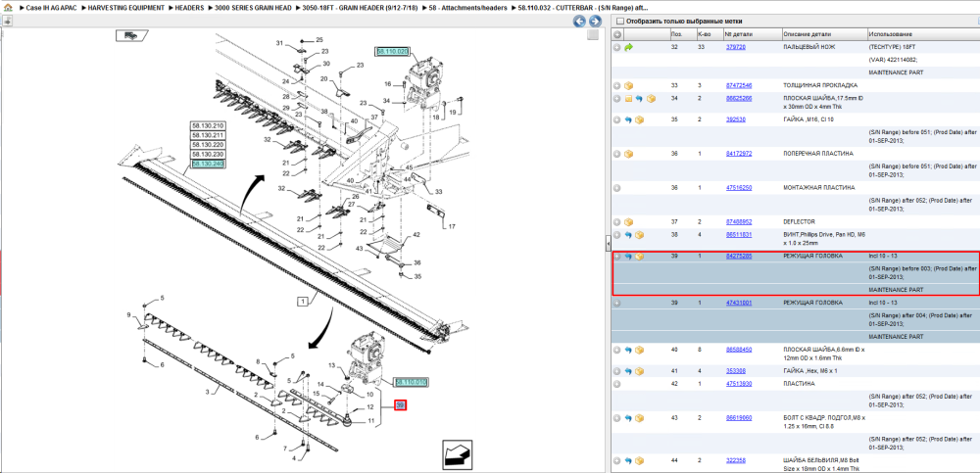Click the box icon for part 353308

639,371
